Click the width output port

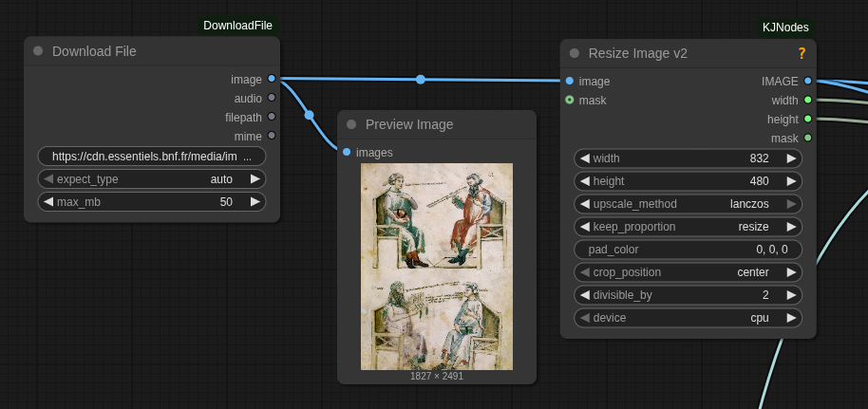[807, 101]
